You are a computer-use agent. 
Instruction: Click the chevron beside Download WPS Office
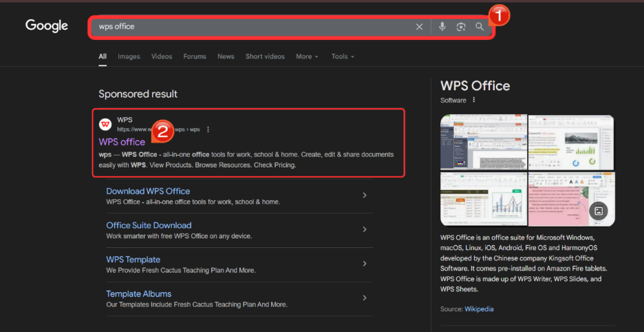click(x=364, y=196)
